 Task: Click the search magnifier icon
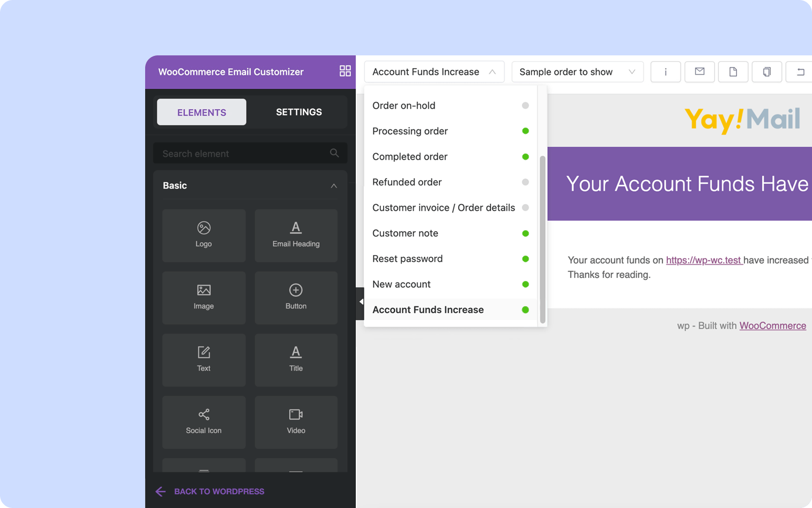pyautogui.click(x=334, y=153)
